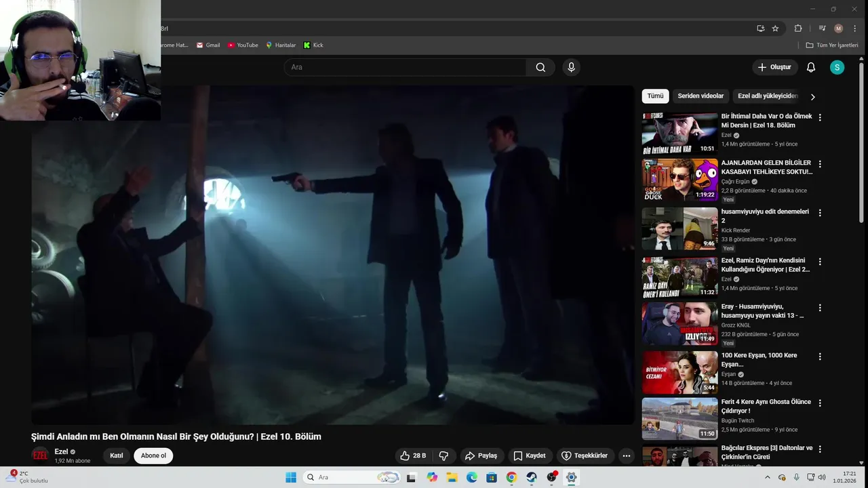Image resolution: width=868 pixels, height=488 pixels.
Task: Open Haritalar bookmark
Action: pyautogui.click(x=281, y=45)
